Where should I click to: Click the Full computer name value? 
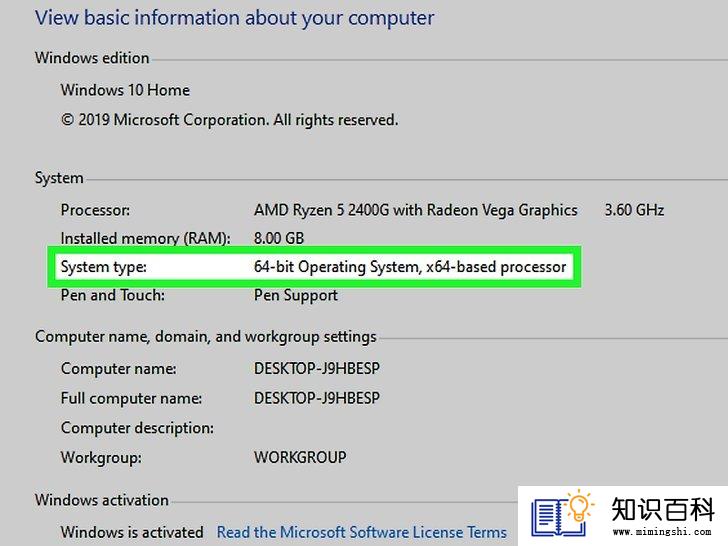coord(317,398)
